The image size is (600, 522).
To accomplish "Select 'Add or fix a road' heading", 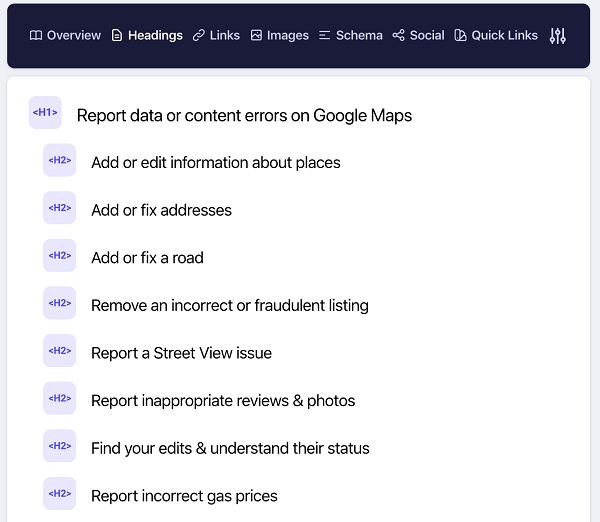I will click(147, 258).
